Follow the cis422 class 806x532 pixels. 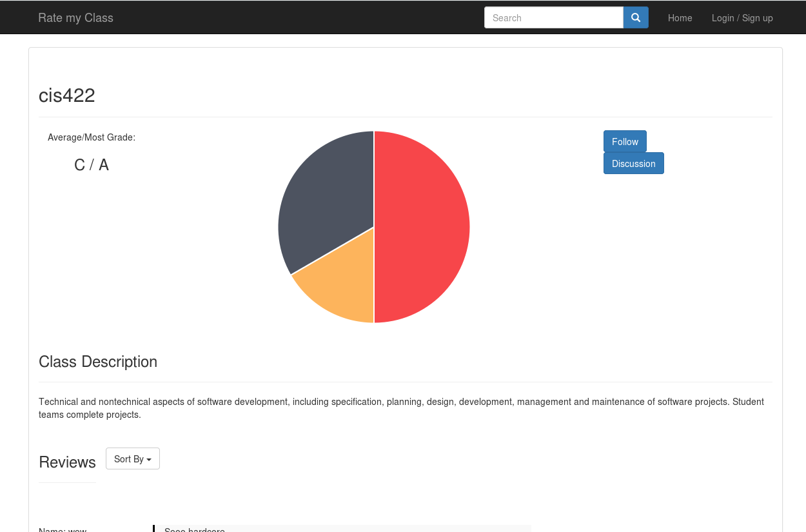click(x=624, y=141)
